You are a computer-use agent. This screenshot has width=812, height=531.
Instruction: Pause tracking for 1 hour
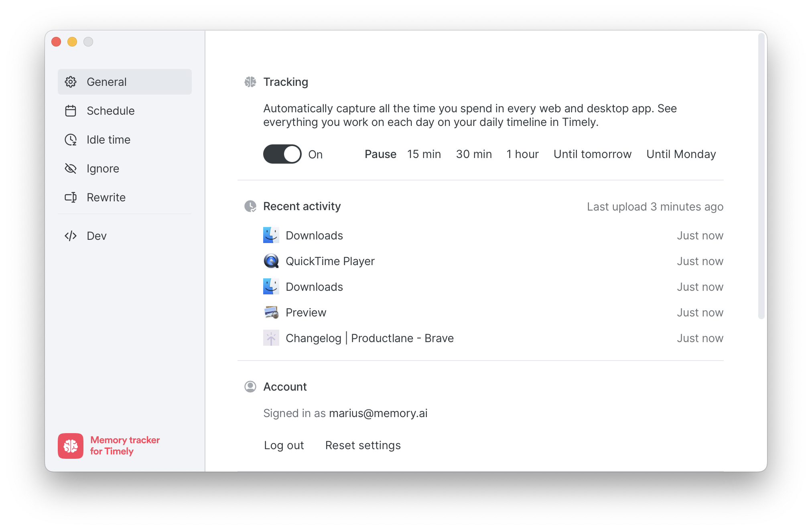click(x=522, y=154)
